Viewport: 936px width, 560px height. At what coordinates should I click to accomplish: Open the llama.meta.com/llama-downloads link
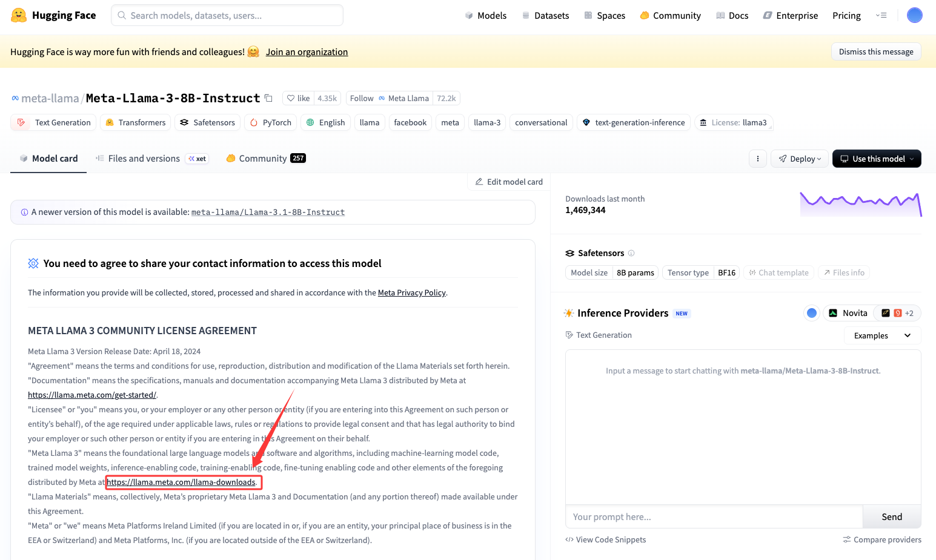[181, 483]
